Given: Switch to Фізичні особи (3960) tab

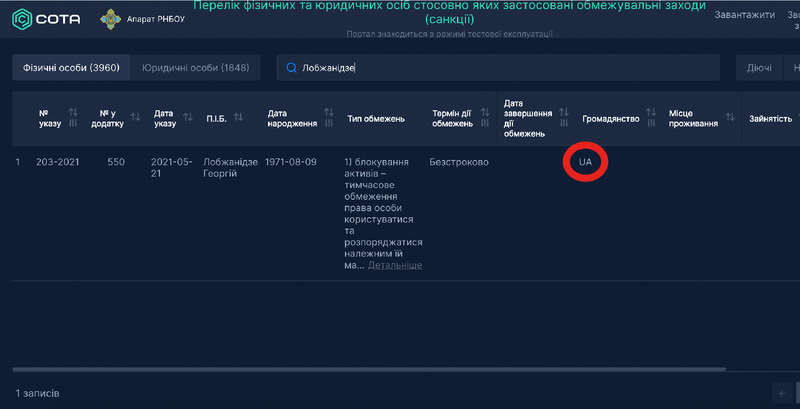Looking at the screenshot, I should pyautogui.click(x=65, y=68).
